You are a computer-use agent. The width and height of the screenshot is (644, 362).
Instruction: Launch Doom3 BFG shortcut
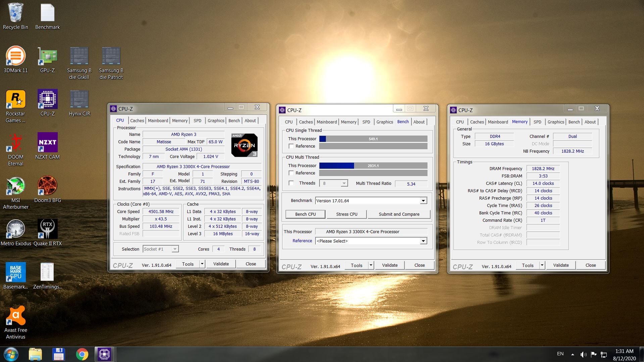click(x=47, y=189)
